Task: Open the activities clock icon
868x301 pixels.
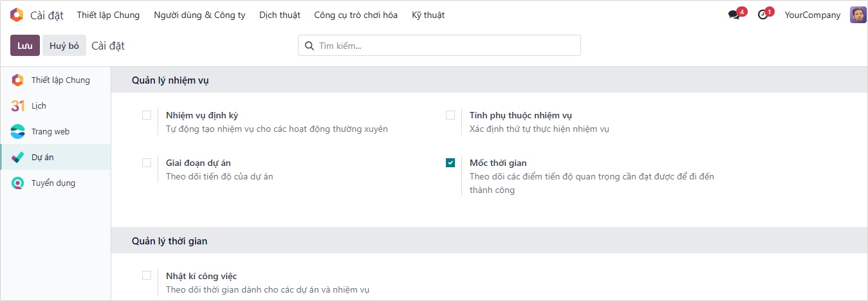Action: pyautogui.click(x=763, y=15)
